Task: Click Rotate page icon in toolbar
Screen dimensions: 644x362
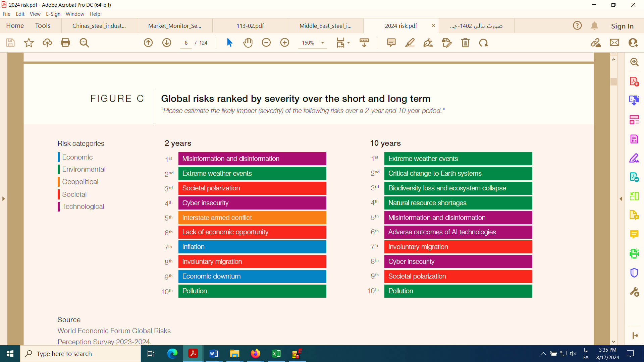Action: pyautogui.click(x=483, y=43)
